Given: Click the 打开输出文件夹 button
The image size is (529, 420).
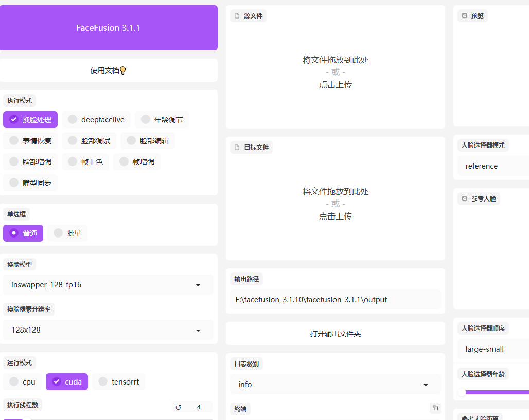Looking at the screenshot, I should tap(336, 333).
